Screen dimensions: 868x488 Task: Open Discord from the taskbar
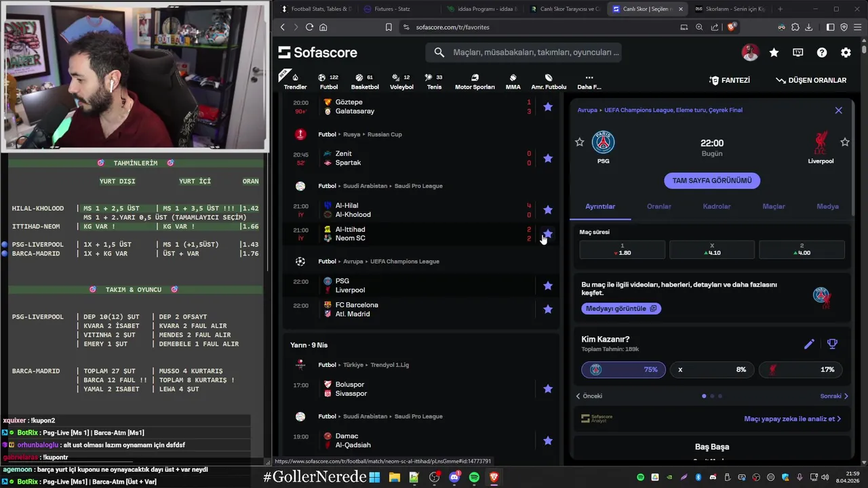pyautogui.click(x=454, y=477)
